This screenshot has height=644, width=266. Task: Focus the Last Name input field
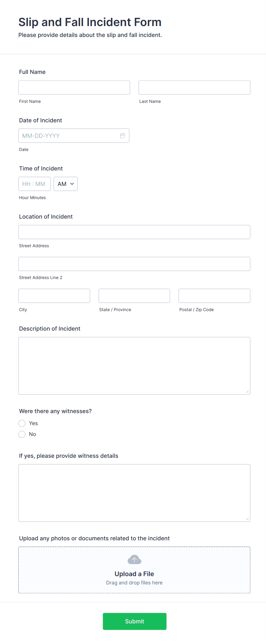point(194,87)
